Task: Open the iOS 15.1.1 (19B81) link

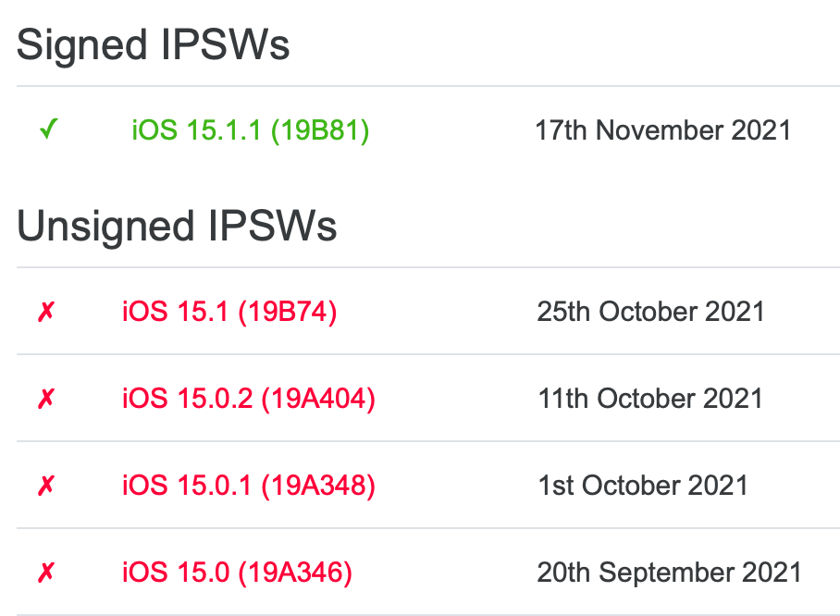Action: pyautogui.click(x=250, y=130)
